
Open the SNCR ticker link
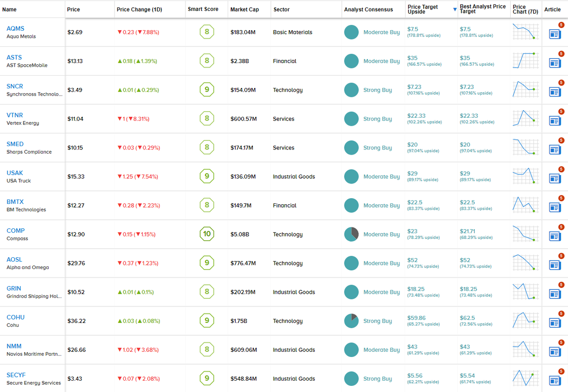pyautogui.click(x=15, y=86)
